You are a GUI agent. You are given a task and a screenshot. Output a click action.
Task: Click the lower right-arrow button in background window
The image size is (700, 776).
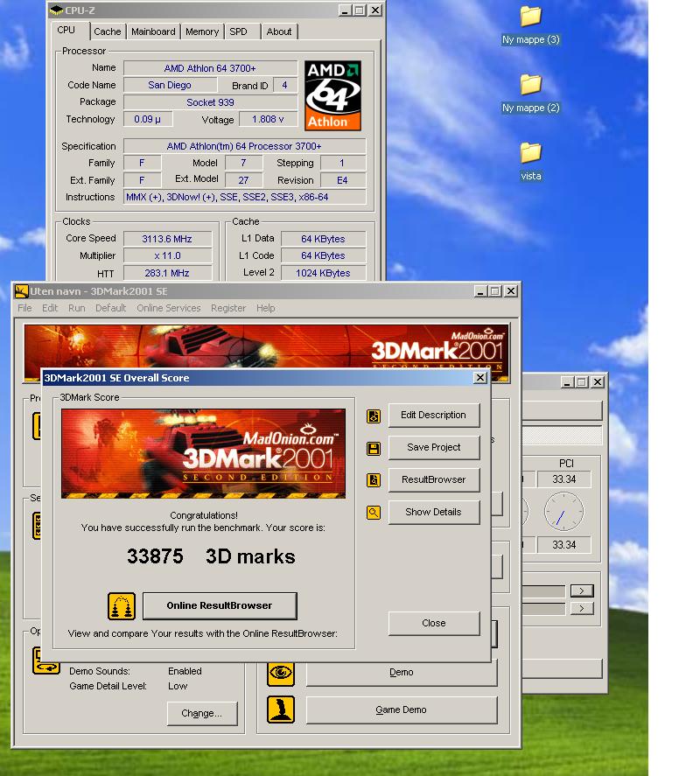click(582, 608)
